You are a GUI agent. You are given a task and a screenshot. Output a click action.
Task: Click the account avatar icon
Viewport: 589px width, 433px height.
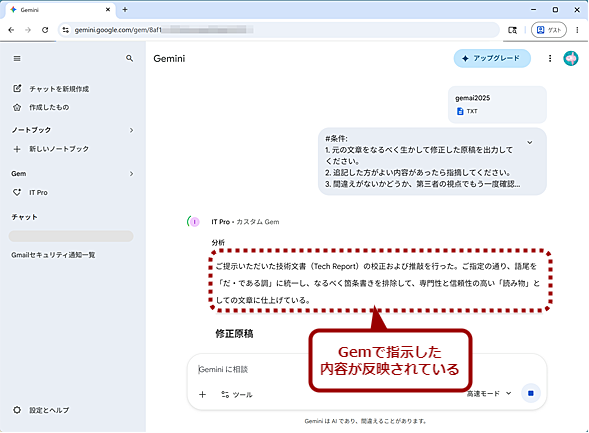[571, 58]
